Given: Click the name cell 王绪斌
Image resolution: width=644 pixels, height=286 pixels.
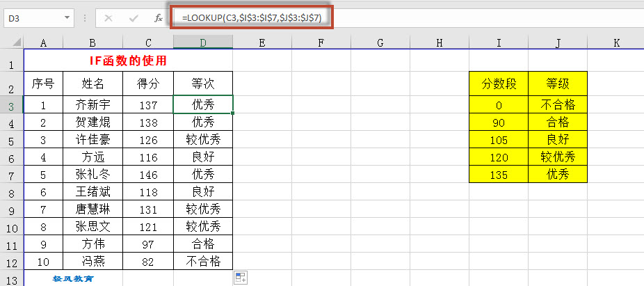Looking at the screenshot, I should click(92, 192).
